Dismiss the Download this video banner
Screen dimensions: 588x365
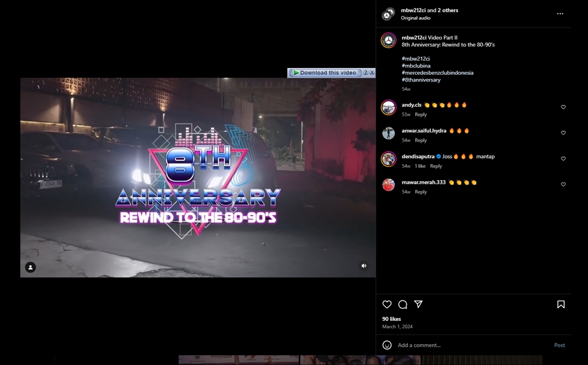(x=372, y=72)
